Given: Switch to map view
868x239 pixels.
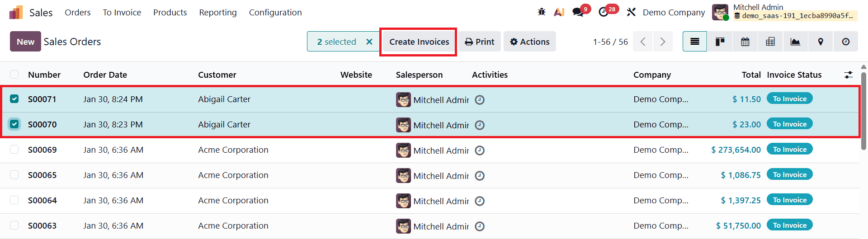Looking at the screenshot, I should [x=821, y=42].
